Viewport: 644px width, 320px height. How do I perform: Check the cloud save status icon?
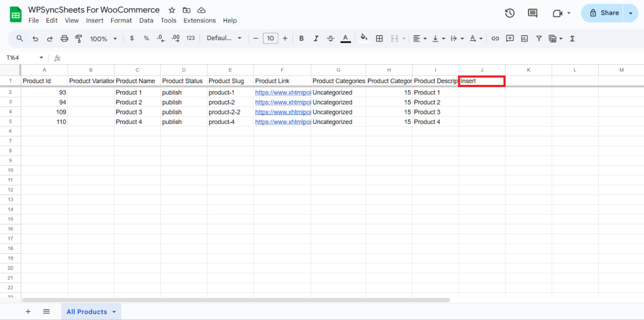(x=201, y=10)
